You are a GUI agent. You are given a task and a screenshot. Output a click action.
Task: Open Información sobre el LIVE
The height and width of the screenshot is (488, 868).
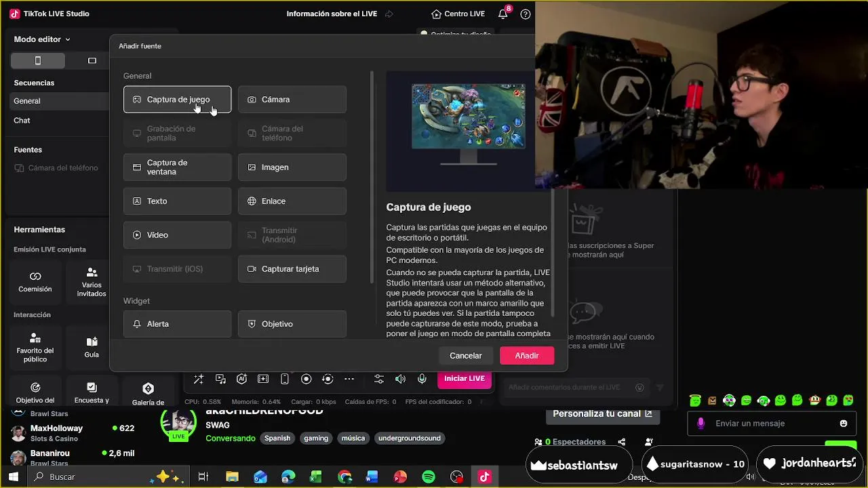332,14
